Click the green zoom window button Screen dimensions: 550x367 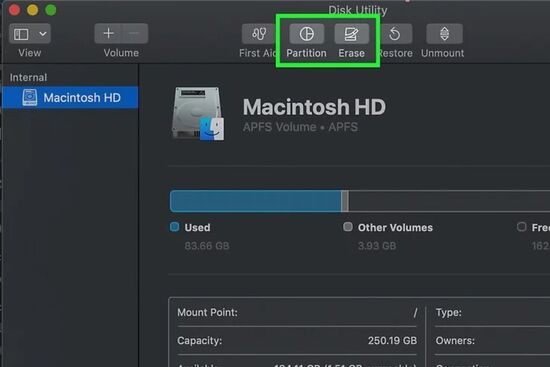click(x=51, y=10)
